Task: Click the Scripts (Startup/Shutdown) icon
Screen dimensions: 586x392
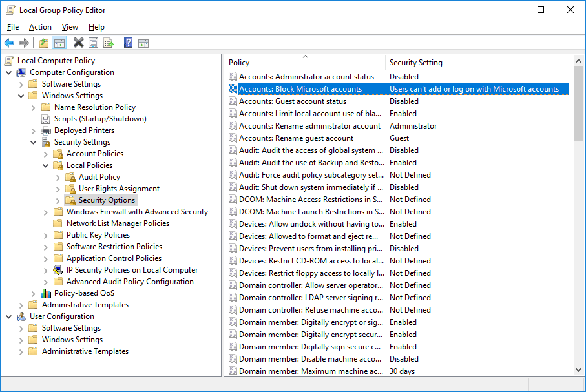Action: [x=46, y=119]
